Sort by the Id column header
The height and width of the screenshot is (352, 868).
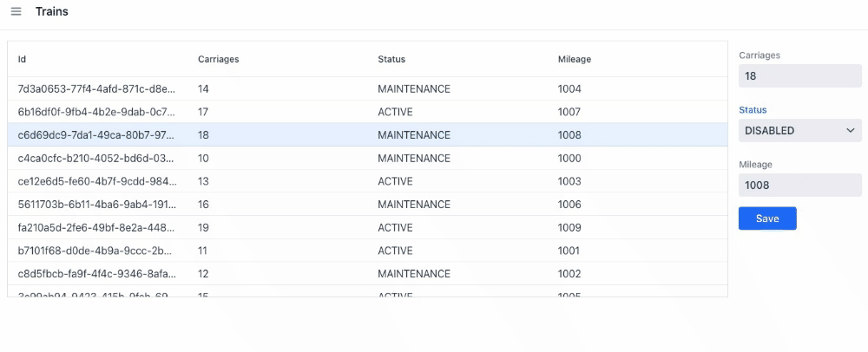[x=23, y=60]
